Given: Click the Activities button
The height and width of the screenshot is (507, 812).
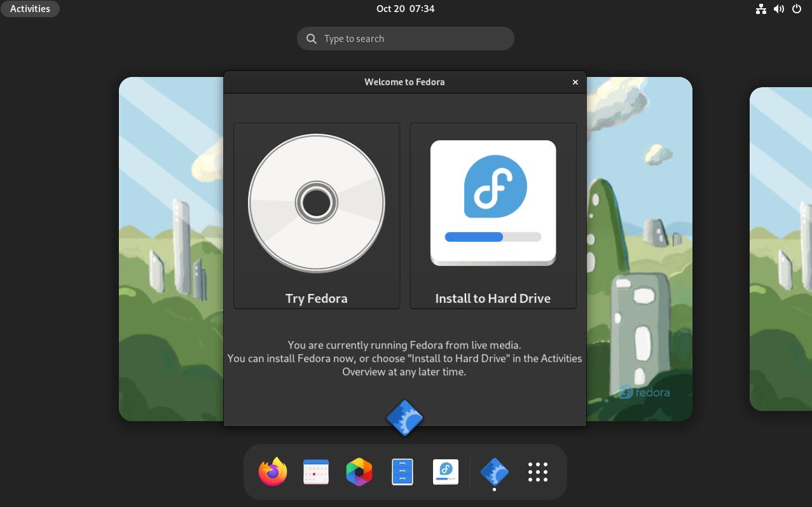Looking at the screenshot, I should pyautogui.click(x=30, y=9).
